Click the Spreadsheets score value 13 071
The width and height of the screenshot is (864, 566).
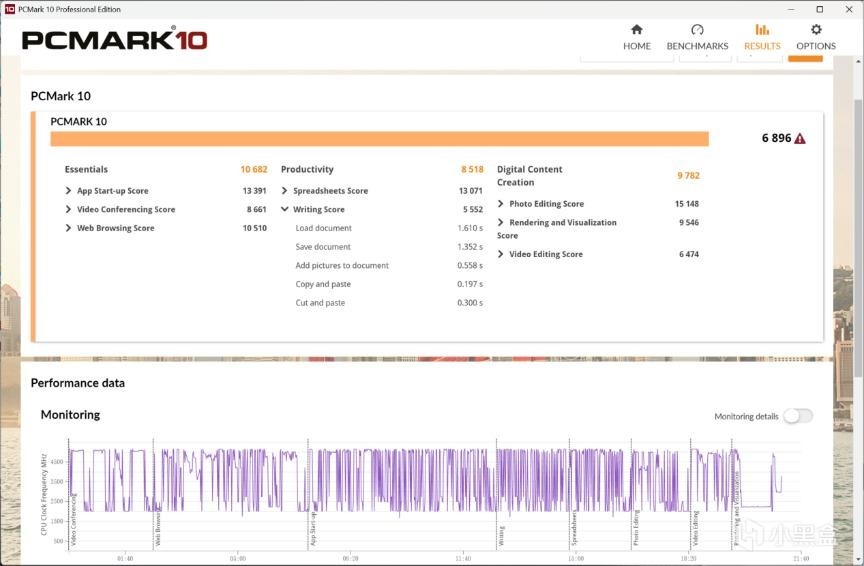(471, 191)
